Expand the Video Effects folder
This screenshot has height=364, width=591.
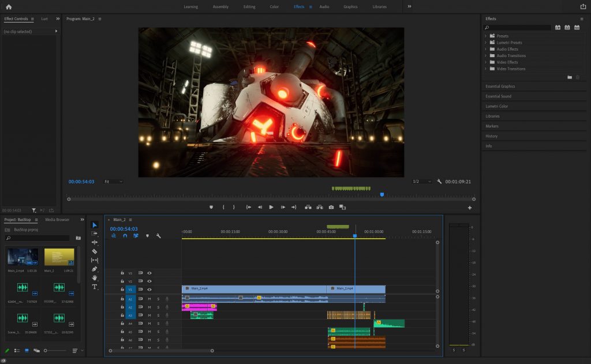pyautogui.click(x=486, y=62)
